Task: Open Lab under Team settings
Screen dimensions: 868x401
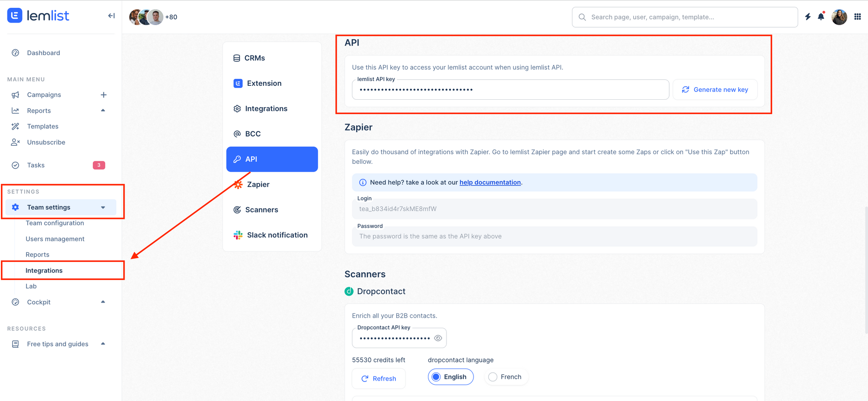Action: (x=31, y=286)
